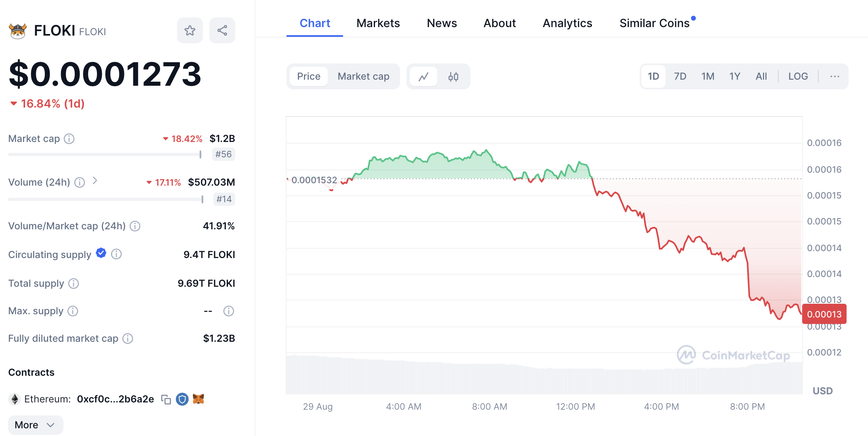Click the market cap rank #56 badge
Screen dimensions: 868x436
[223, 155]
